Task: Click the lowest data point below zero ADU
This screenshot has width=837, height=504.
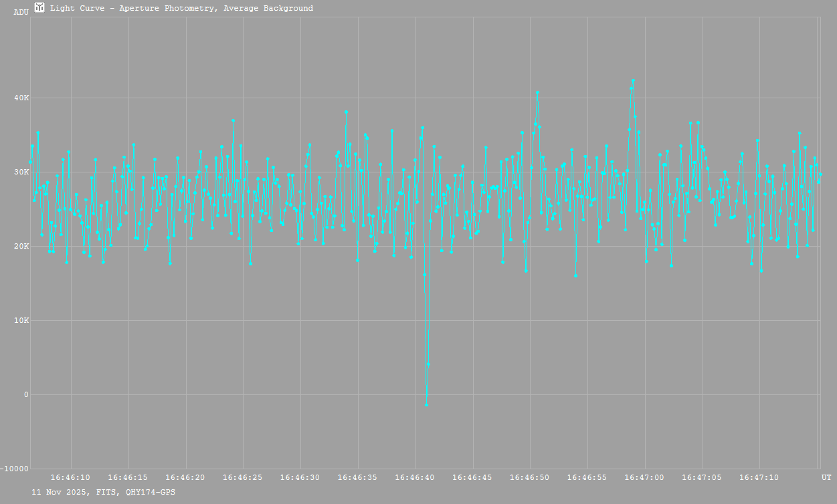Action: click(426, 404)
